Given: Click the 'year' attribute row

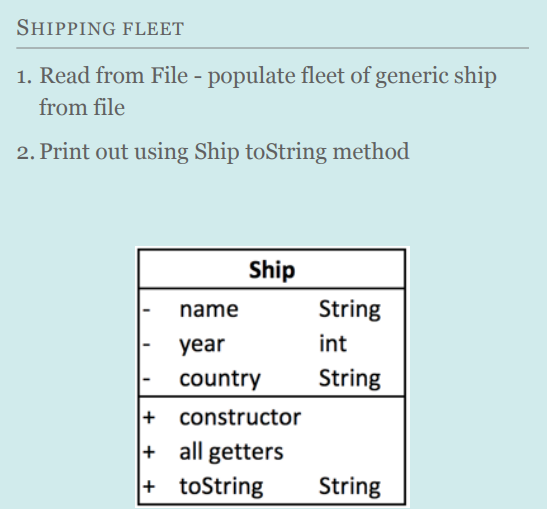Looking at the screenshot, I should click(272, 344).
